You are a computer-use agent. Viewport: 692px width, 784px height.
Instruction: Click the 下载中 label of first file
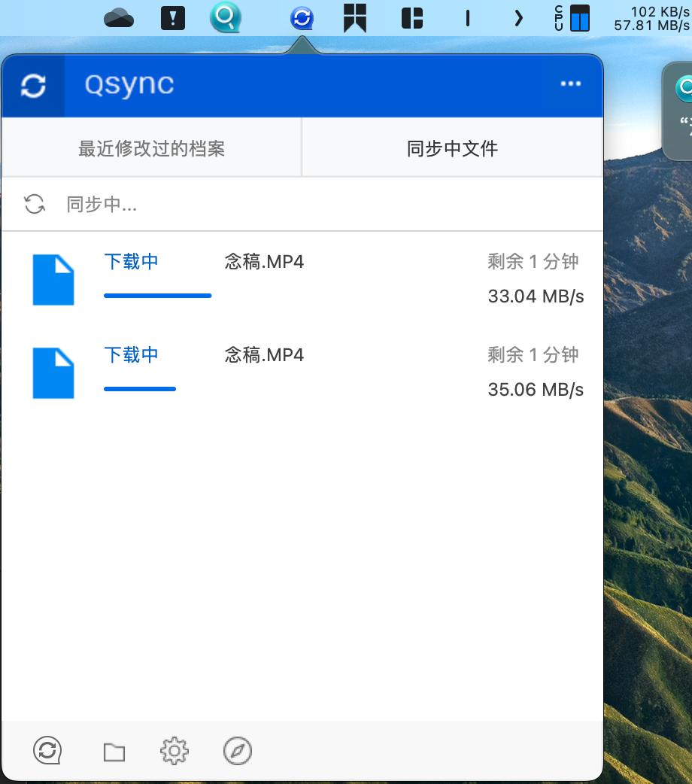click(130, 262)
